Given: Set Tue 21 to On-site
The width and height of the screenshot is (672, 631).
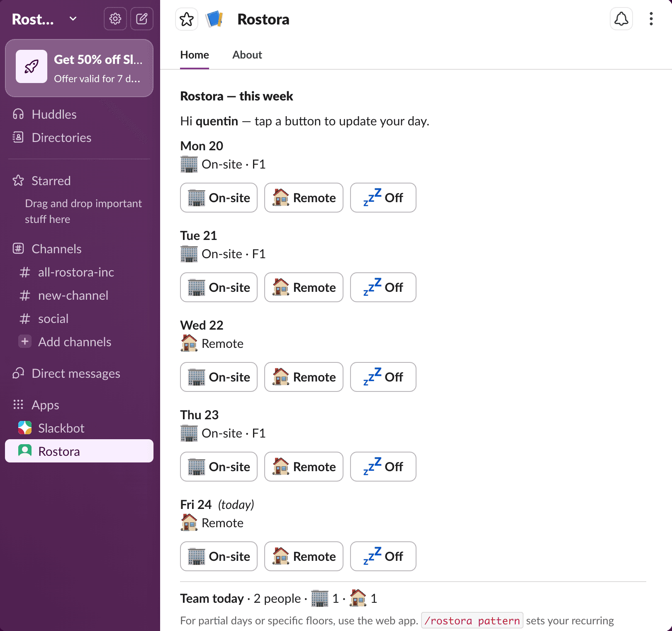Looking at the screenshot, I should point(219,287).
